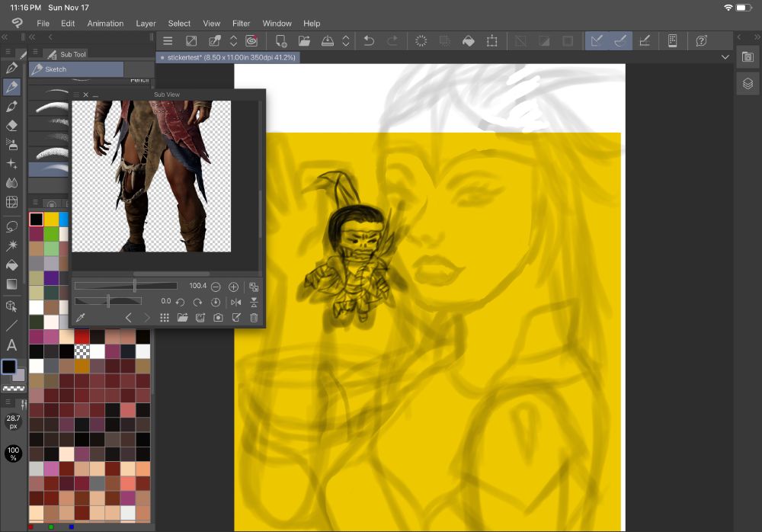Click Sub View rotate left icon

point(180,302)
